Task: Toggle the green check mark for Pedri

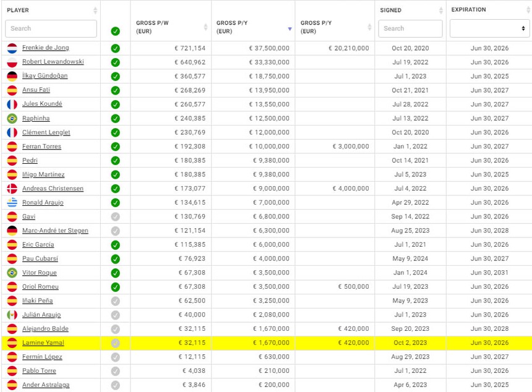Action: (115, 161)
